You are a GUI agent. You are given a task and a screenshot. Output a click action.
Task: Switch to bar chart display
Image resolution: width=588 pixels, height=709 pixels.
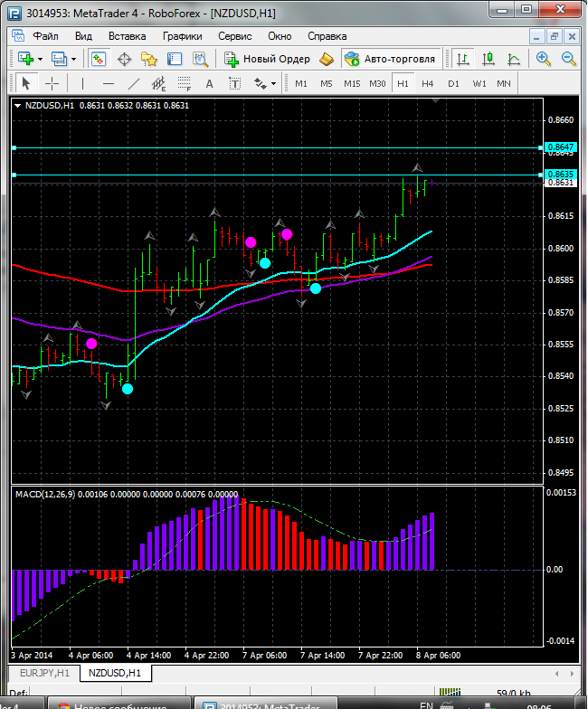463,60
